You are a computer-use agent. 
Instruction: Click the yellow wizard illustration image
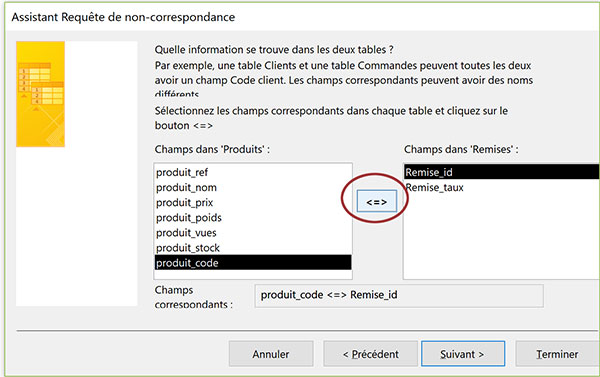coord(41,94)
